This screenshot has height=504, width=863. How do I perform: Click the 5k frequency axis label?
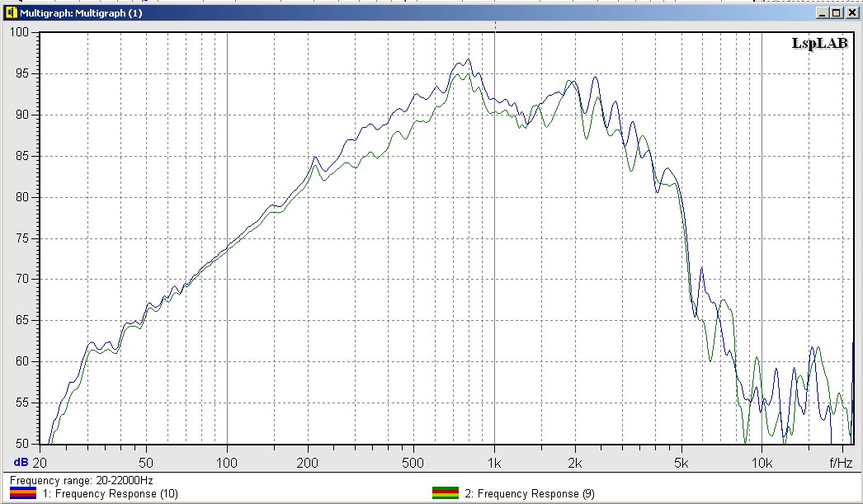coord(681,463)
